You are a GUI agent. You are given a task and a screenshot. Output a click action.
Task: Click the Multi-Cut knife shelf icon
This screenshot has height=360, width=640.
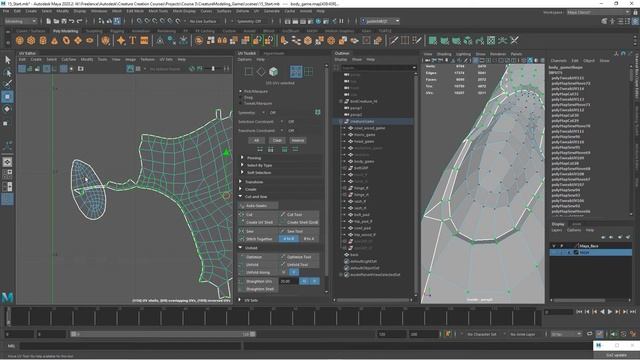click(394, 40)
